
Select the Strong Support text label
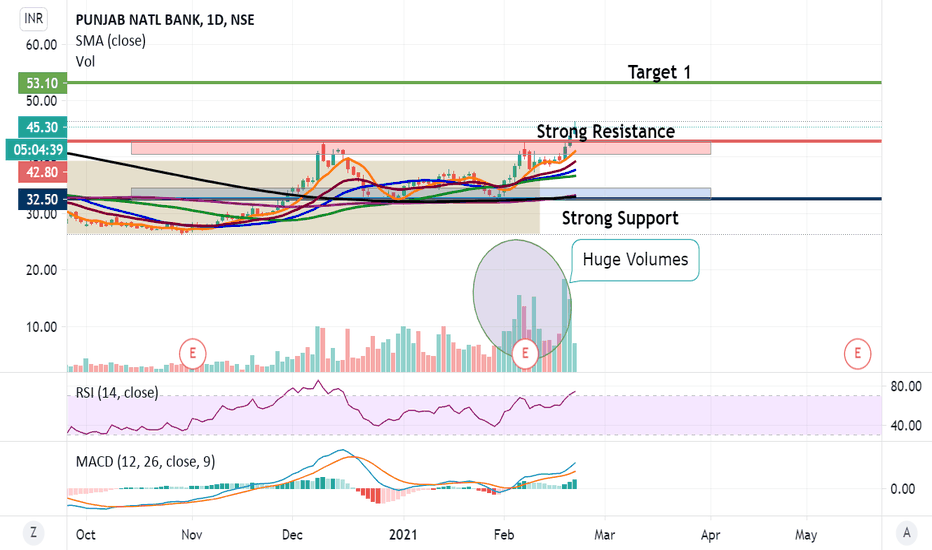coord(620,218)
